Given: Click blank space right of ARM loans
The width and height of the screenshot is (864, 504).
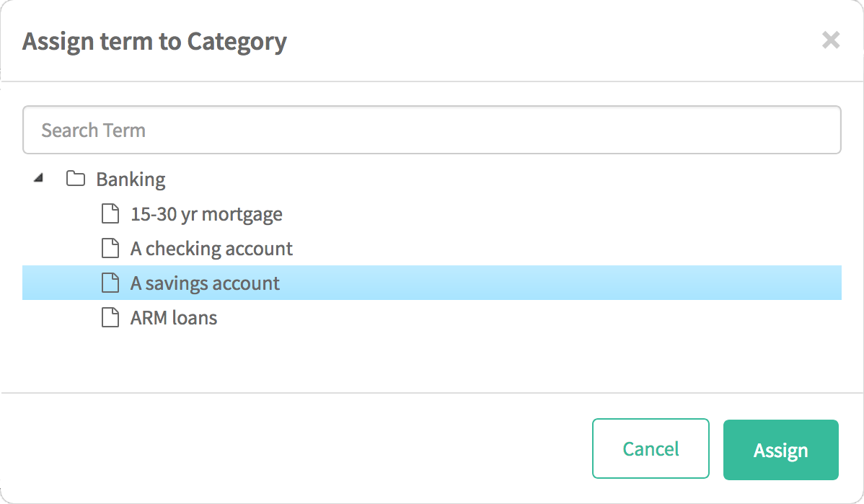Looking at the screenshot, I should (529, 318).
